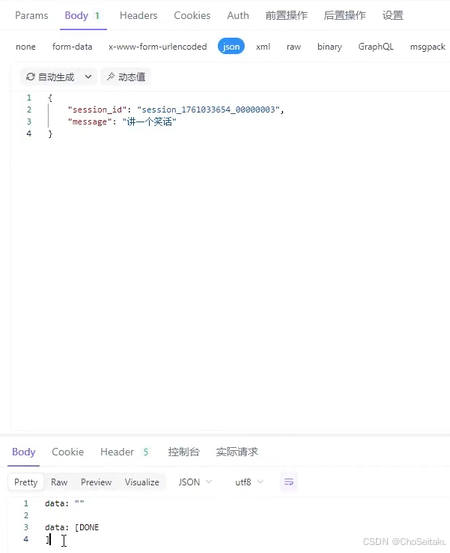
Task: Open the Auth tab
Action: click(x=238, y=16)
